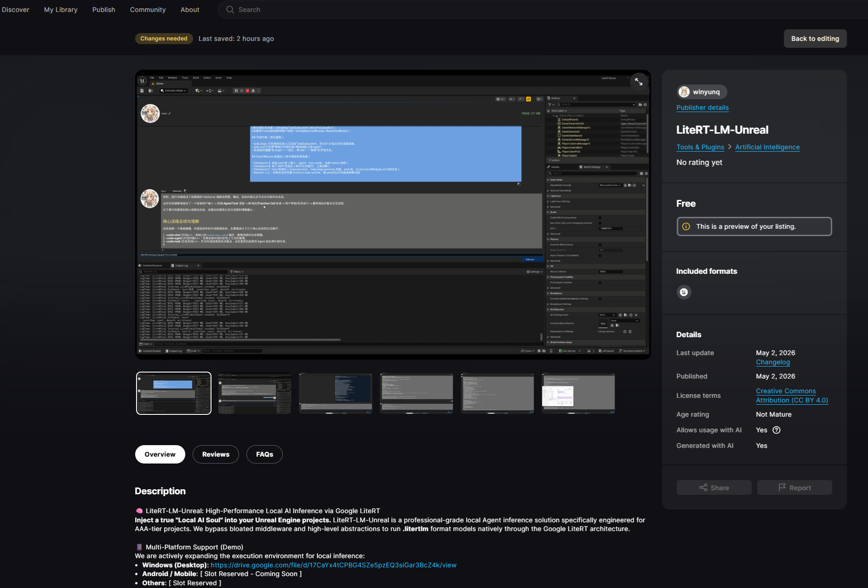Click the main listing preview image
This screenshot has width=868, height=588.
[393, 215]
